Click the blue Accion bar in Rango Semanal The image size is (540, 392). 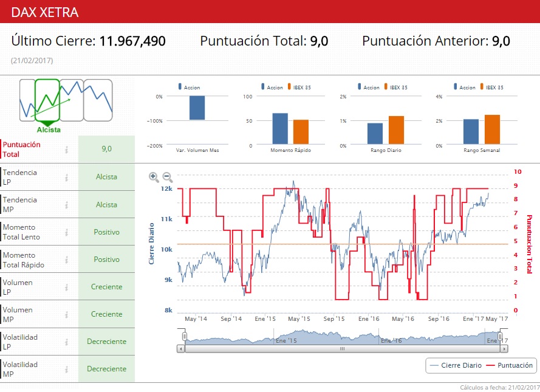(x=471, y=132)
